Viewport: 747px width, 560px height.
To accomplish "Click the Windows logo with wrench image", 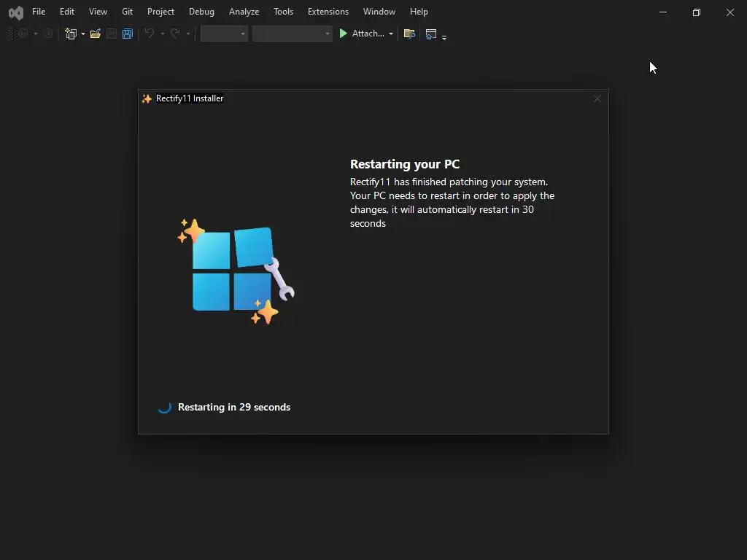I will pyautogui.click(x=236, y=271).
